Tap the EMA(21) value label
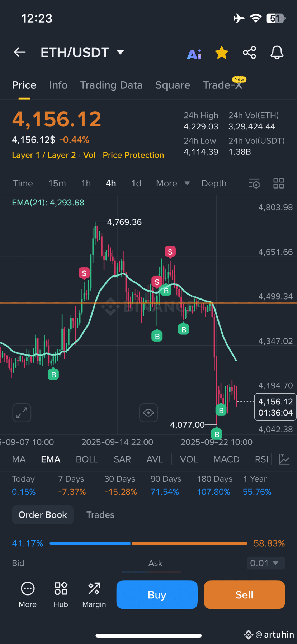The height and width of the screenshot is (644, 297). pos(48,203)
